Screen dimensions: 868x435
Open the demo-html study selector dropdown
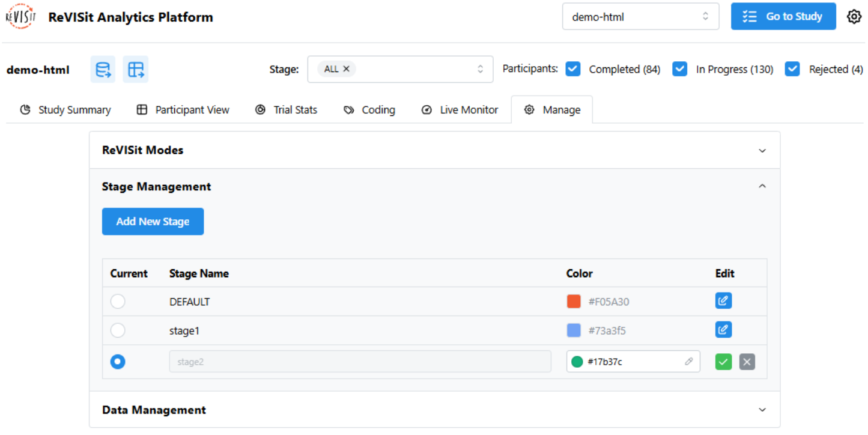(640, 17)
